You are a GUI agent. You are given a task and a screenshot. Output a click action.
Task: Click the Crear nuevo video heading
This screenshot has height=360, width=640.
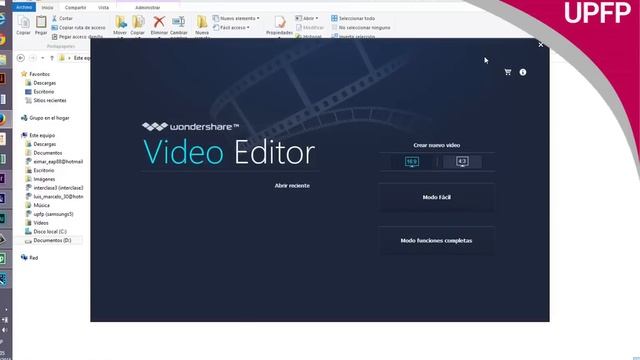click(436, 145)
